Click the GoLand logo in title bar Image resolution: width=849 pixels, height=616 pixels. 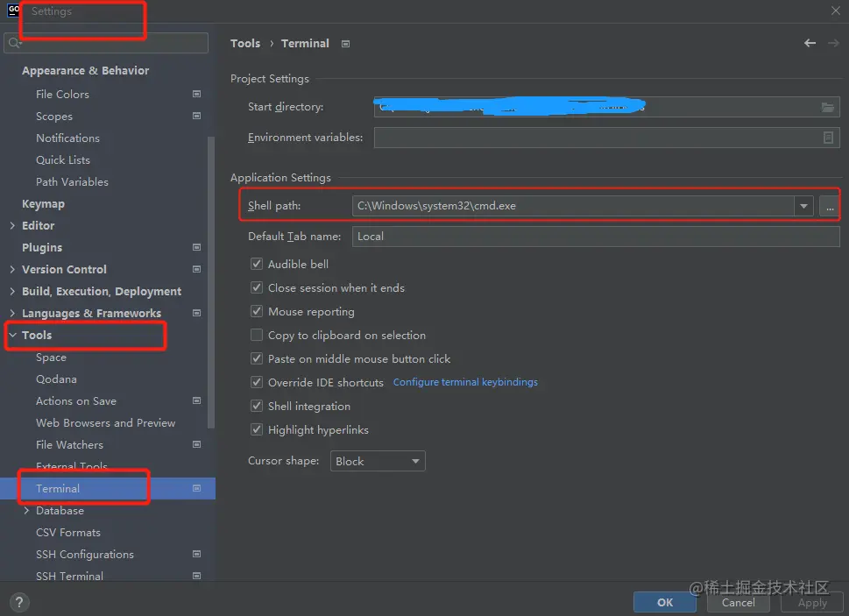13,10
